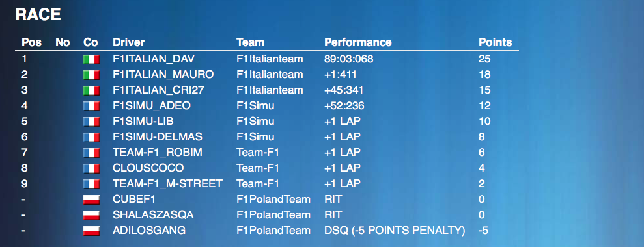
Task: Select the Performance column header
Action: [x=357, y=42]
